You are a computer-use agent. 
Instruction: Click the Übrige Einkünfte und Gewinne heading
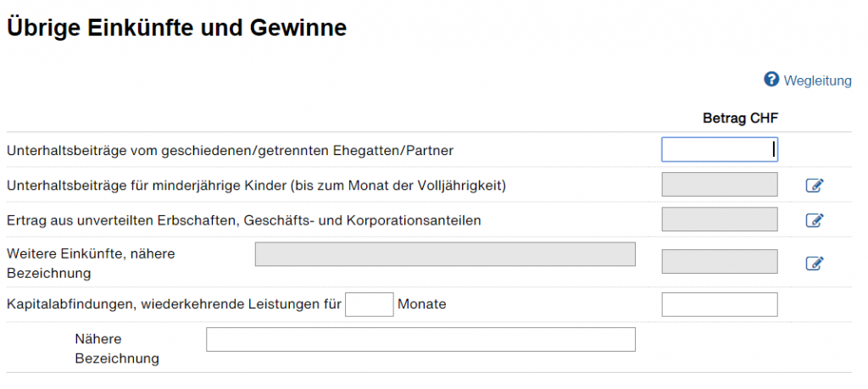pyautogui.click(x=176, y=28)
